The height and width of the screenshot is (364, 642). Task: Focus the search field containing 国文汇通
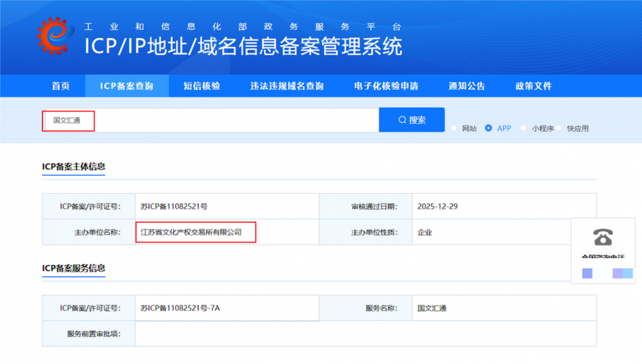click(x=212, y=120)
